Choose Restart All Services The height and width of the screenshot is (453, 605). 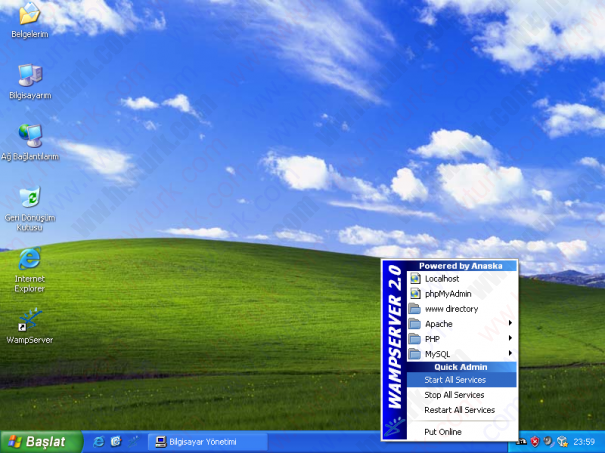[x=462, y=410]
